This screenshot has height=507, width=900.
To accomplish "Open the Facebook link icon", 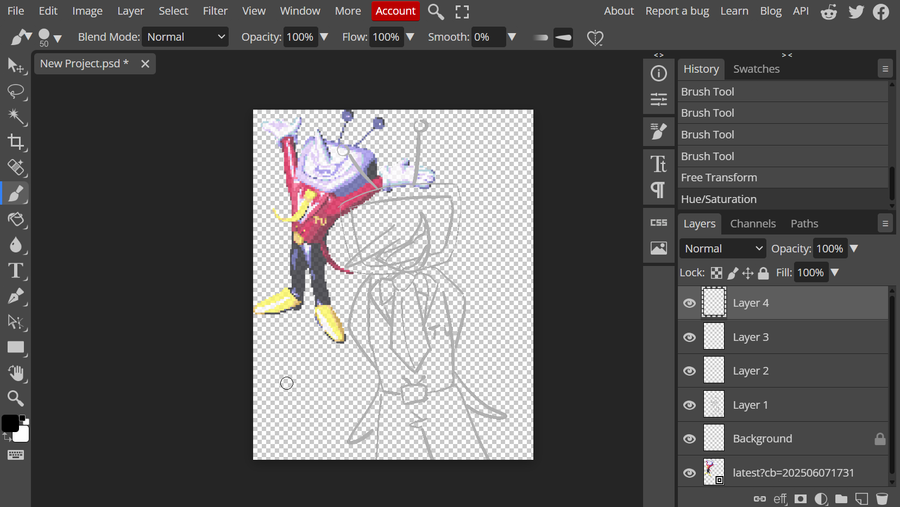I will tap(881, 11).
